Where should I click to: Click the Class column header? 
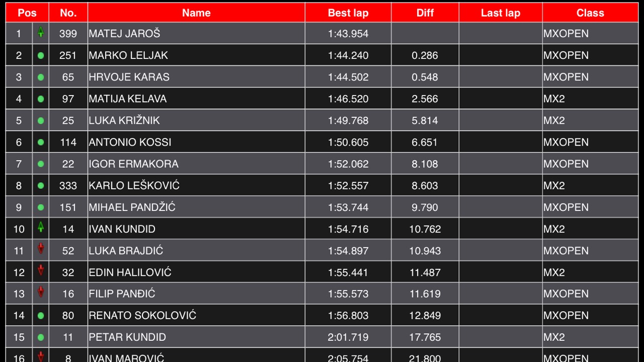[590, 13]
